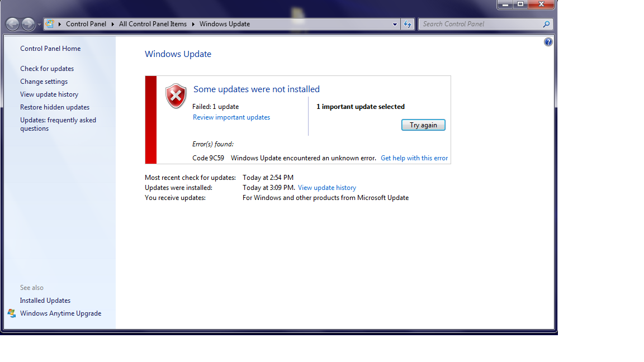Viewport: 644px width, 362px height.
Task: Click the red error shield icon
Action: 176,96
